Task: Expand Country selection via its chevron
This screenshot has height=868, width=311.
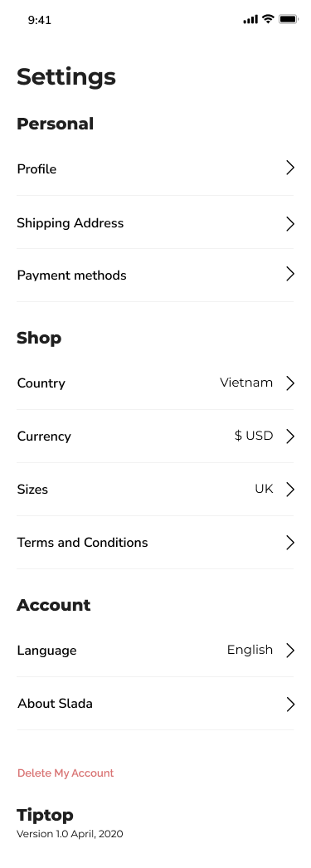Action: 290,383
